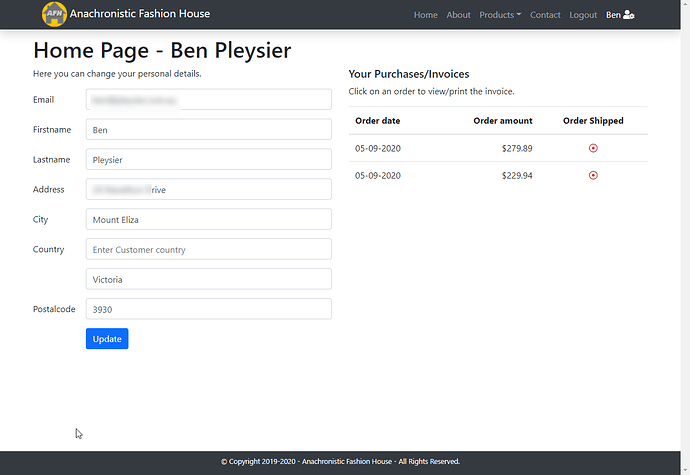Focus the Email input field

click(x=209, y=99)
